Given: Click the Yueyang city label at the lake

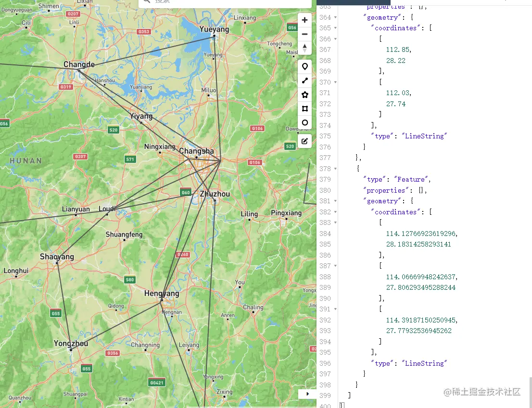Looking at the screenshot, I should point(214,29).
